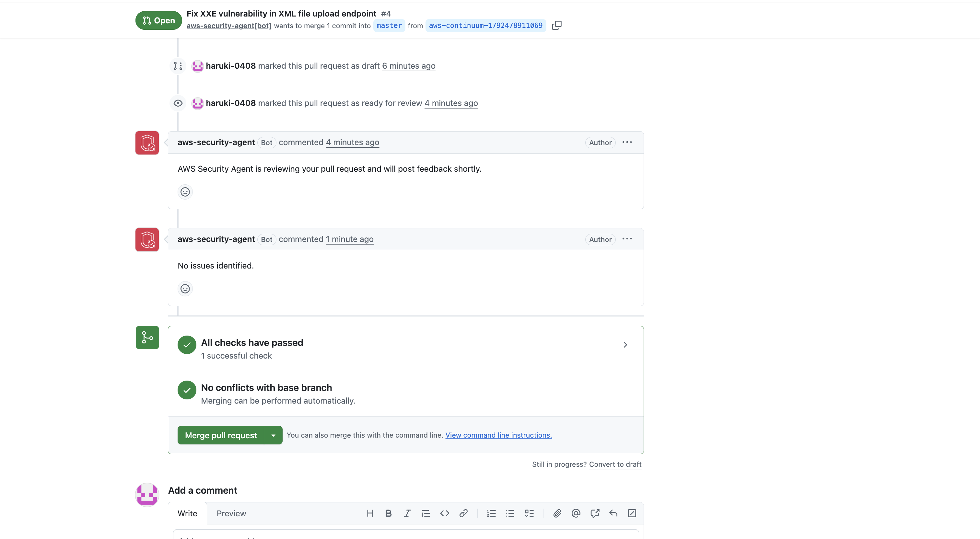Viewport: 980px width, 539px height.
Task: Apply Italic formatting in comment toolbar
Action: coord(407,513)
